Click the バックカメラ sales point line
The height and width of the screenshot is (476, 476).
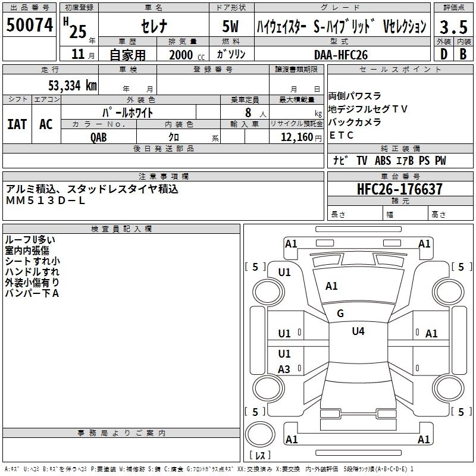tap(356, 122)
